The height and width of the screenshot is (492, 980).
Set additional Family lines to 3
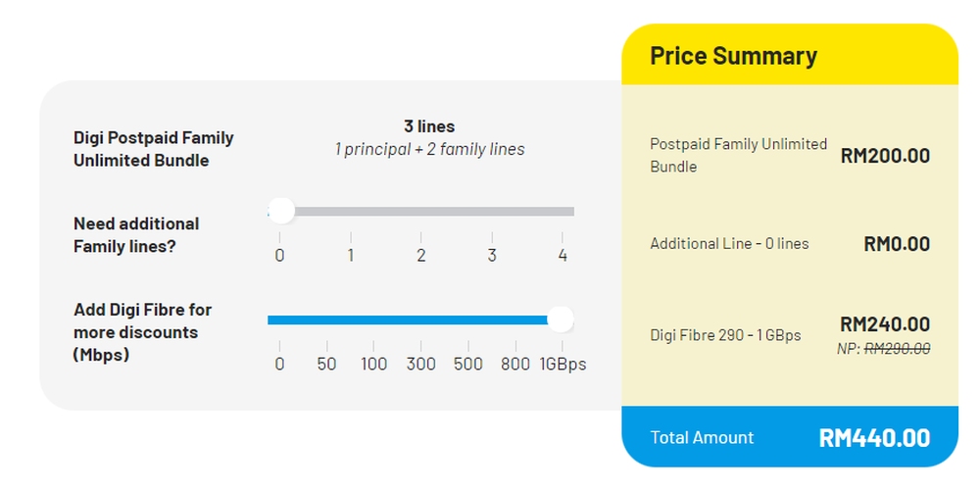click(x=492, y=212)
